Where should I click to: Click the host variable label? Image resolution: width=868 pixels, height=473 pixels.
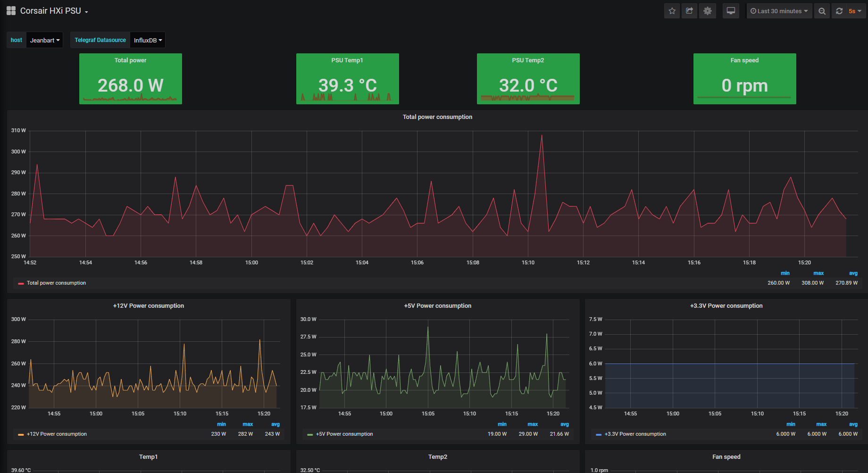tap(17, 40)
